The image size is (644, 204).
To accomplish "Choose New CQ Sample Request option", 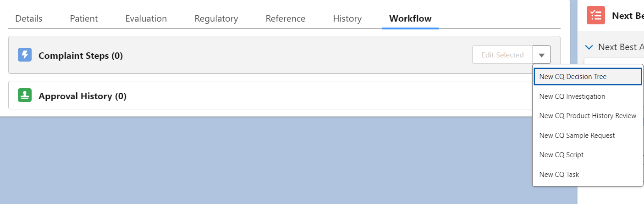I will pyautogui.click(x=577, y=136).
